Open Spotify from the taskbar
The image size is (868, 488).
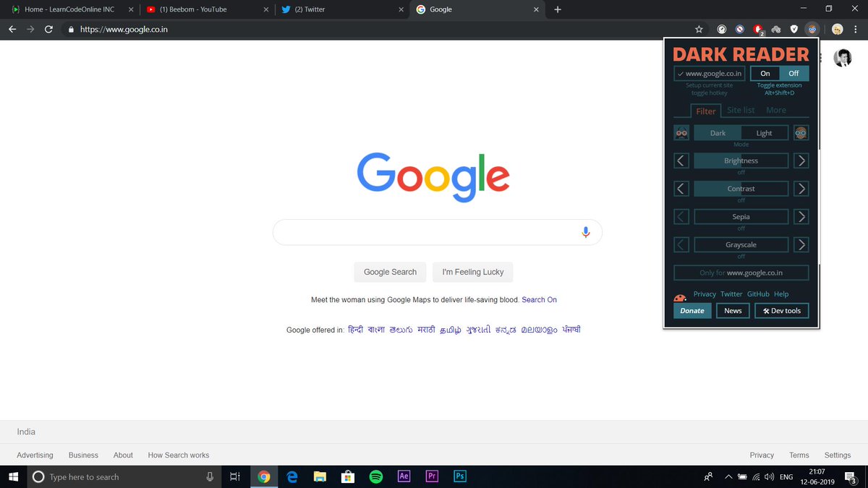375,476
